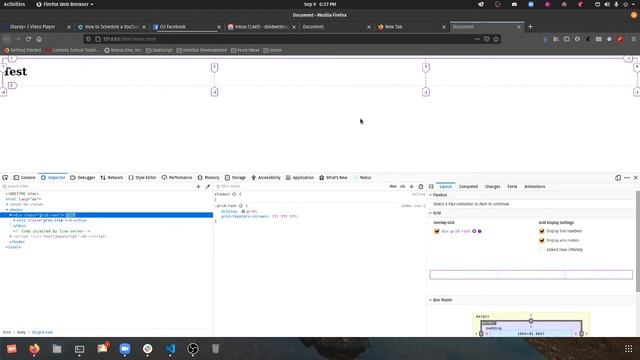Screen dimensions: 640x360
Task: Open the Storage panel
Action: coord(235,178)
